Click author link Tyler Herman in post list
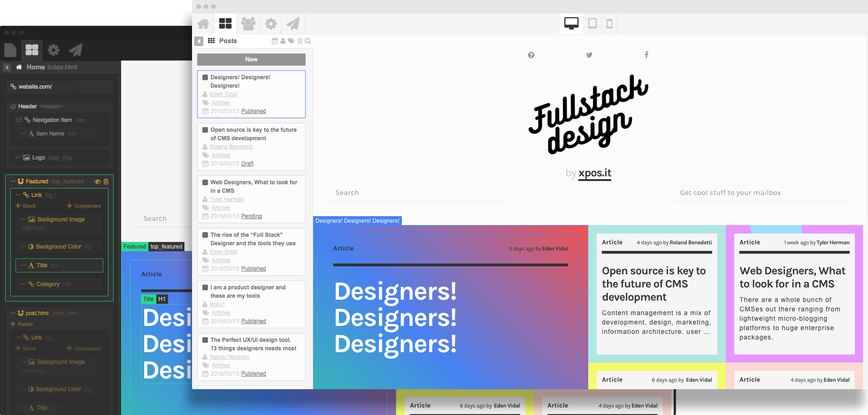868x415 pixels. [227, 199]
